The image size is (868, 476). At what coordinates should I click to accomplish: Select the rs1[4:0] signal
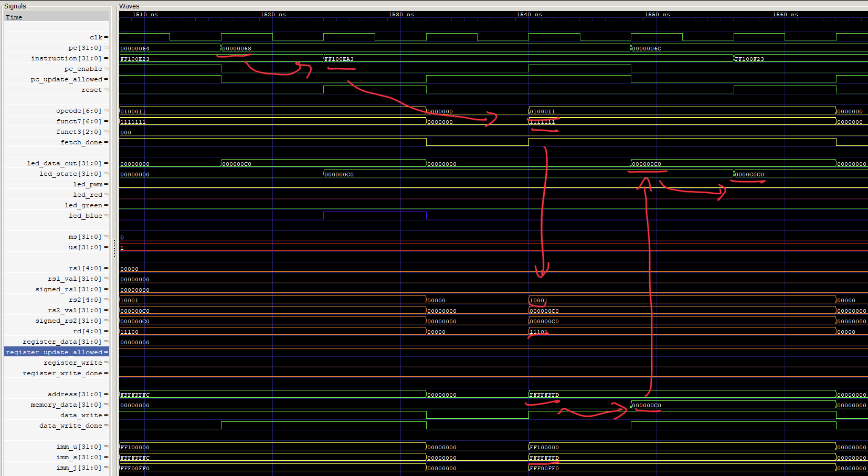click(x=57, y=268)
